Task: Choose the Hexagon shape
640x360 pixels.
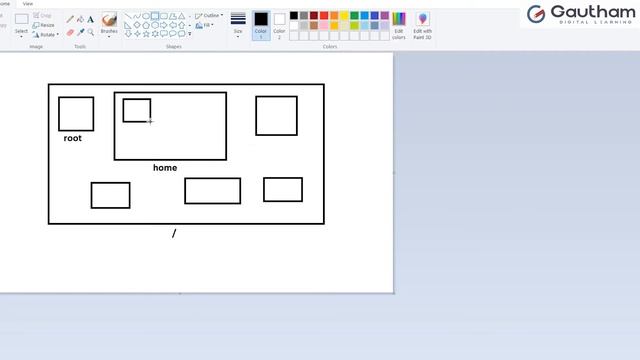Action: [x=155, y=25]
